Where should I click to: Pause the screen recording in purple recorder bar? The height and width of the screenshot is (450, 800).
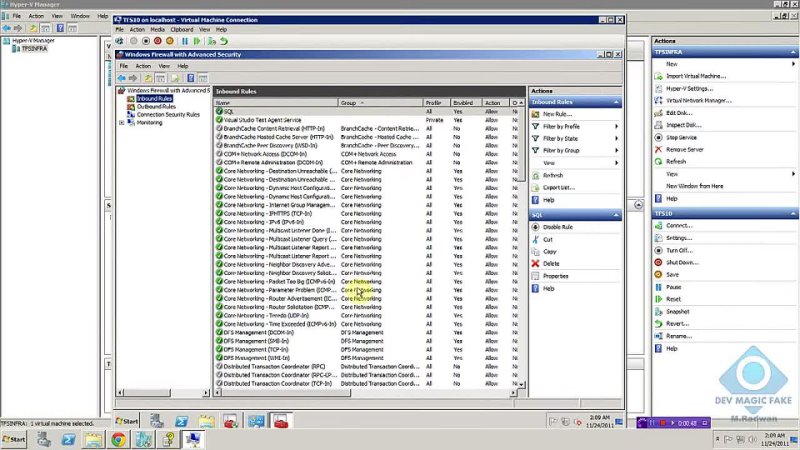click(x=652, y=423)
